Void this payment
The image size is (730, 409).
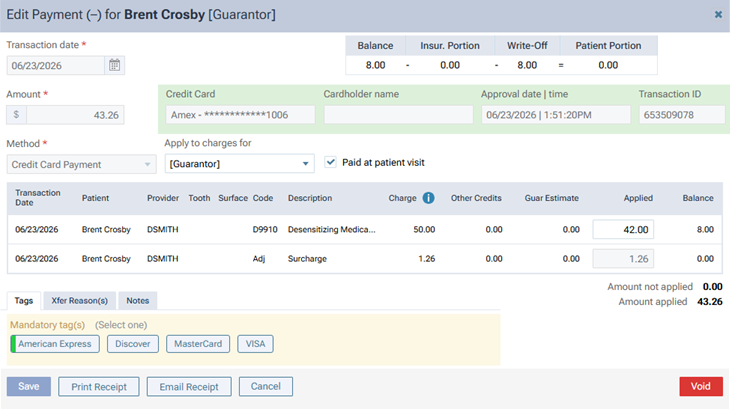pos(701,386)
